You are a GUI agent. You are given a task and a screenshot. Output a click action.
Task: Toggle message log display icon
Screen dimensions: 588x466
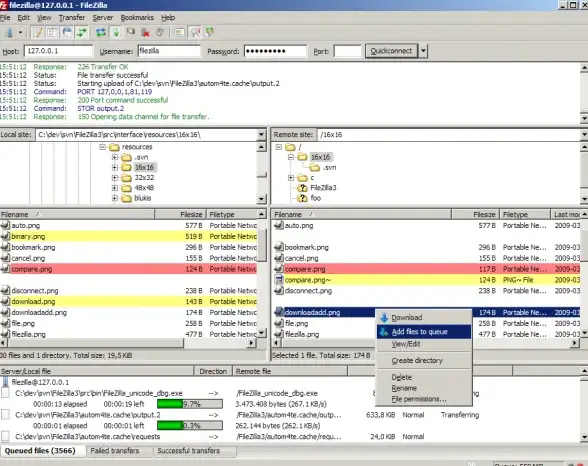coord(38,33)
